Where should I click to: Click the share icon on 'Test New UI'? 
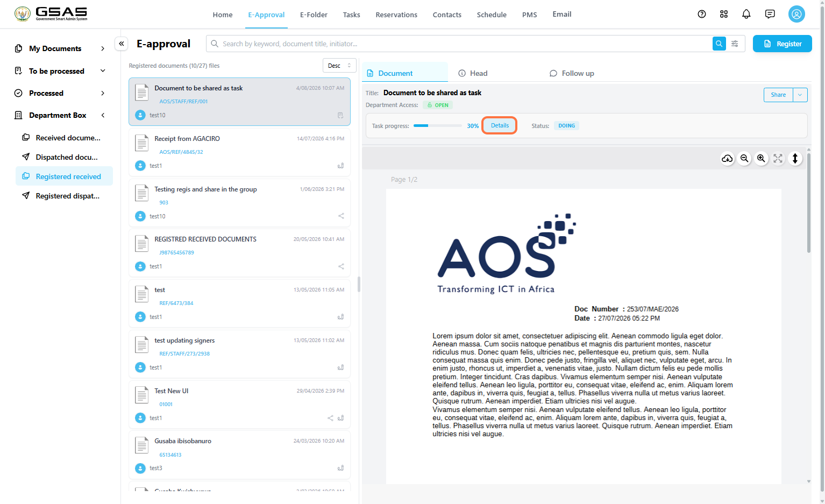coord(330,418)
